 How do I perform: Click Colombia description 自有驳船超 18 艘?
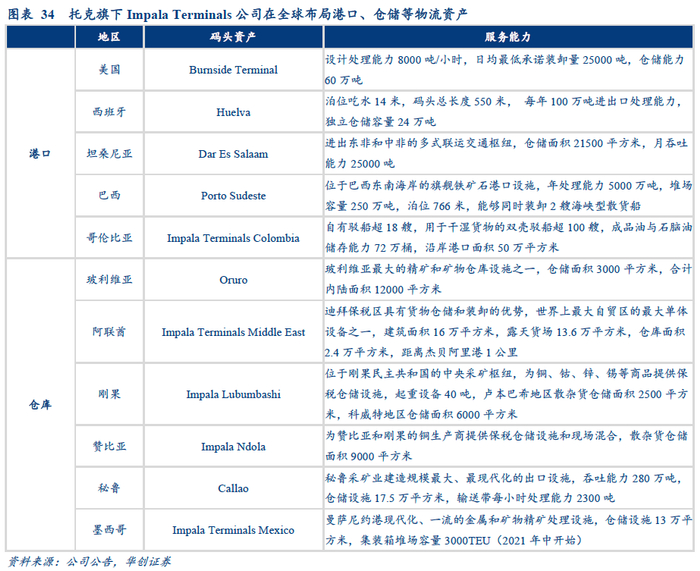[369, 227]
